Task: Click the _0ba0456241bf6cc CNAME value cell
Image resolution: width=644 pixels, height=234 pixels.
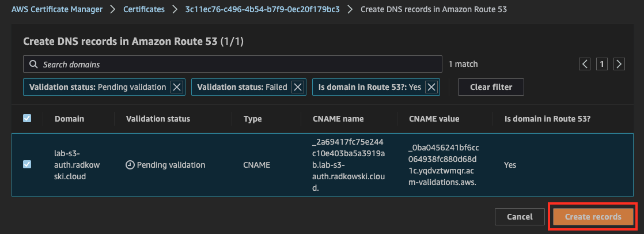Action: 444,165
